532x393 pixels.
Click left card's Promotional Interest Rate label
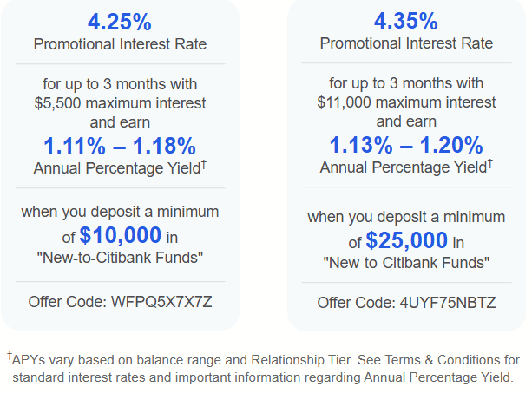pyautogui.click(x=120, y=44)
